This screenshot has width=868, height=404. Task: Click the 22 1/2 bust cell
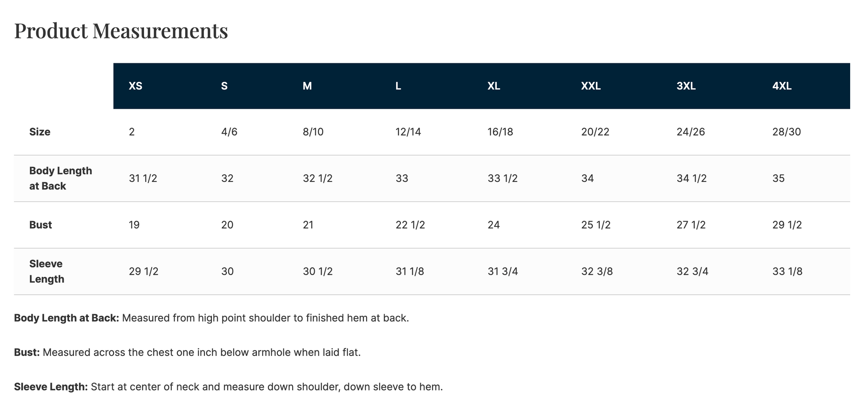pyautogui.click(x=410, y=225)
